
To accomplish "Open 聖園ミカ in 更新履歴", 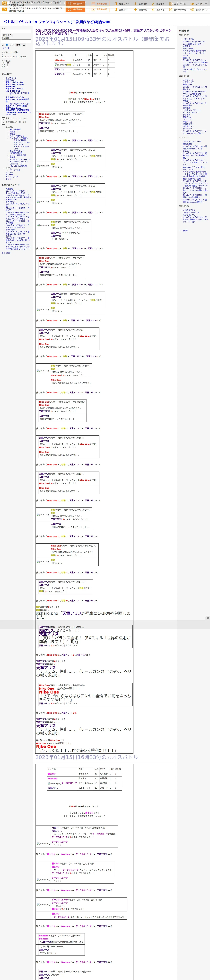I will tap(186, 58).
